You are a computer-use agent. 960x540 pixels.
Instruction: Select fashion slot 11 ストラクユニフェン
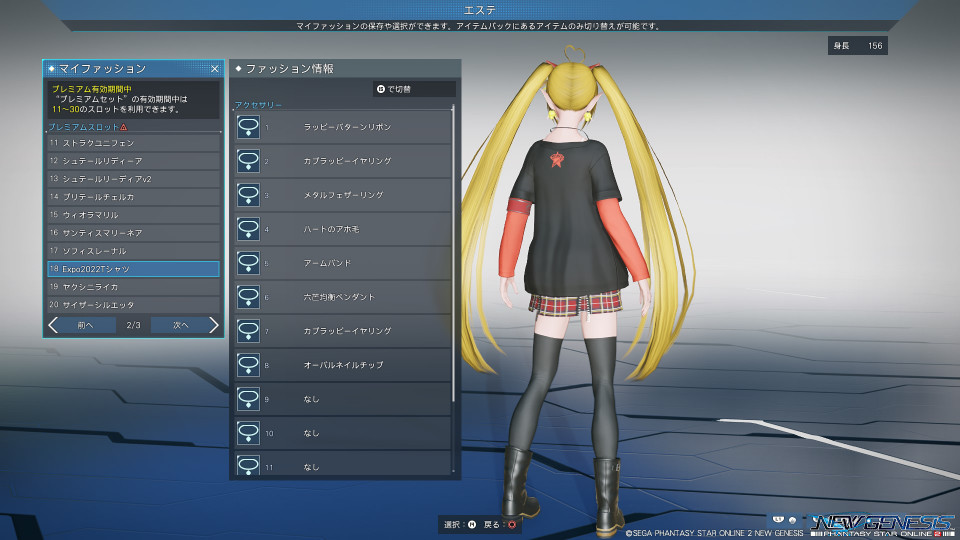(133, 143)
